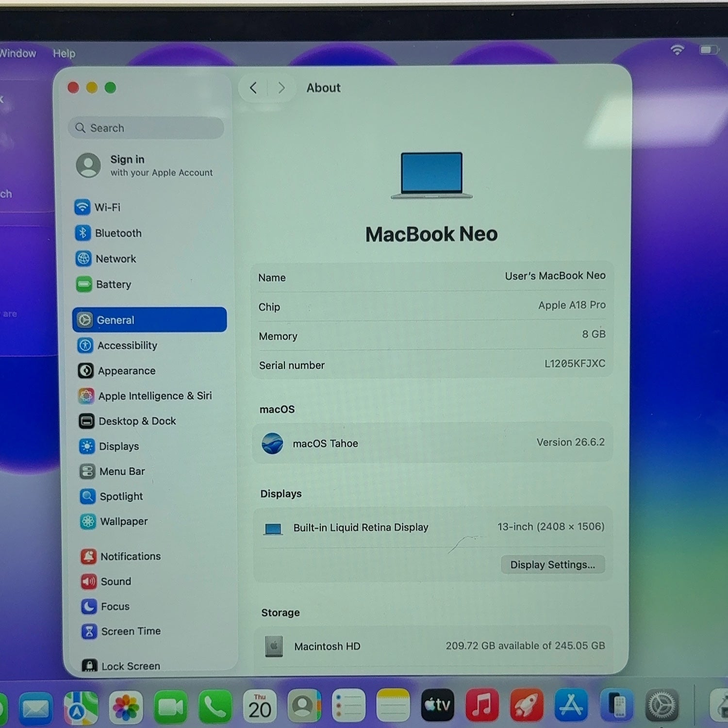Open Photos from the Dock
The width and height of the screenshot is (728, 728).
coord(126,707)
